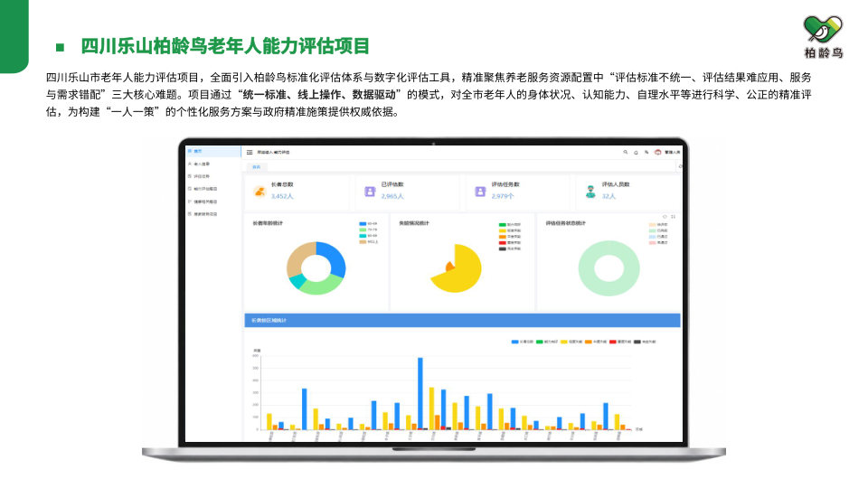Click the blue regional statistics header bar
Image resolution: width=868 pixels, height=488 pixels.
point(462,320)
